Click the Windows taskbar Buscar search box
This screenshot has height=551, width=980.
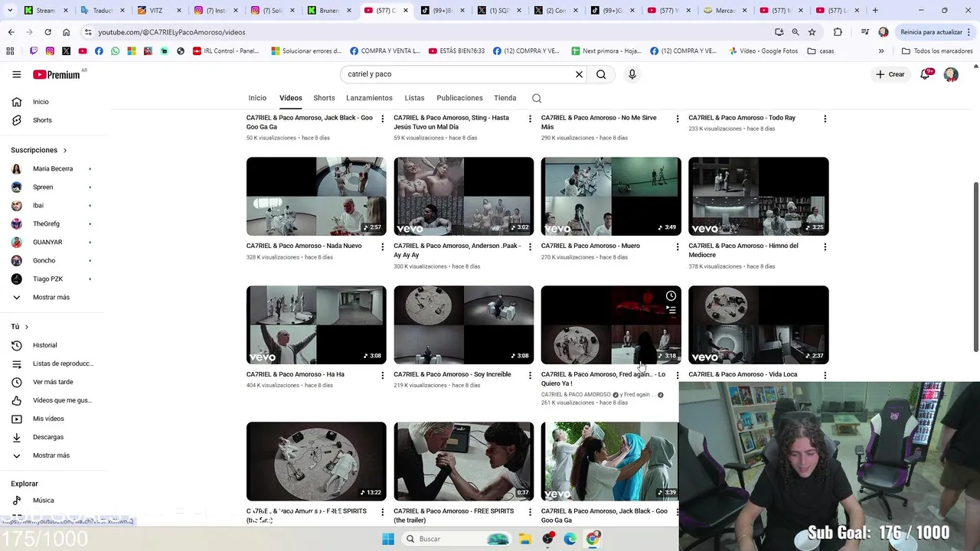456,539
